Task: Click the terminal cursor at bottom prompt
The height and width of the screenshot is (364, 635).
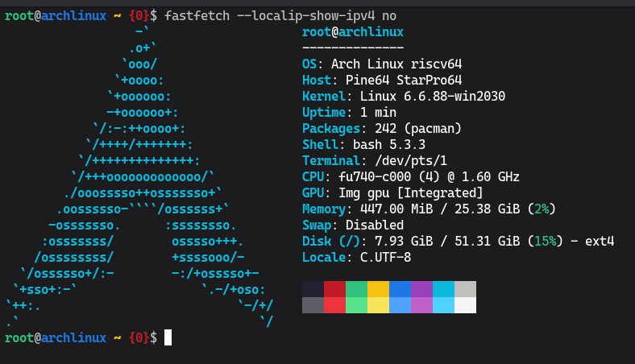Action: 168,337
